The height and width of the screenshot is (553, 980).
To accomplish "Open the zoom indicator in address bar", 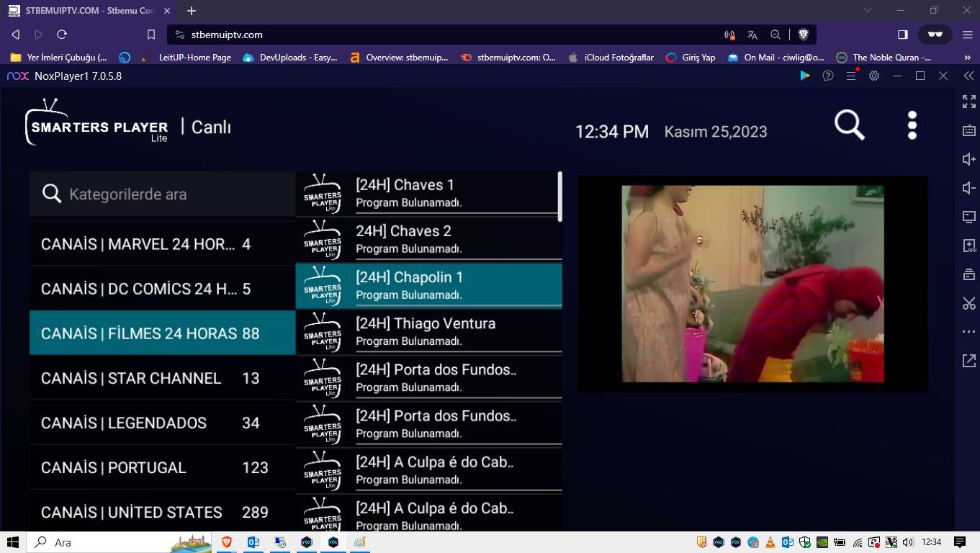I will [776, 35].
